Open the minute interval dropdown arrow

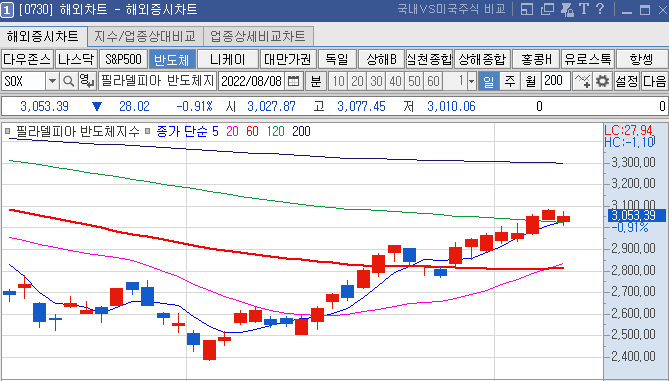pos(471,81)
